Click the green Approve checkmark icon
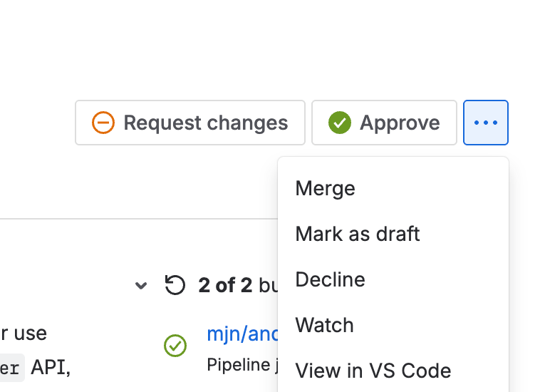This screenshot has width=540, height=392. coord(340,123)
